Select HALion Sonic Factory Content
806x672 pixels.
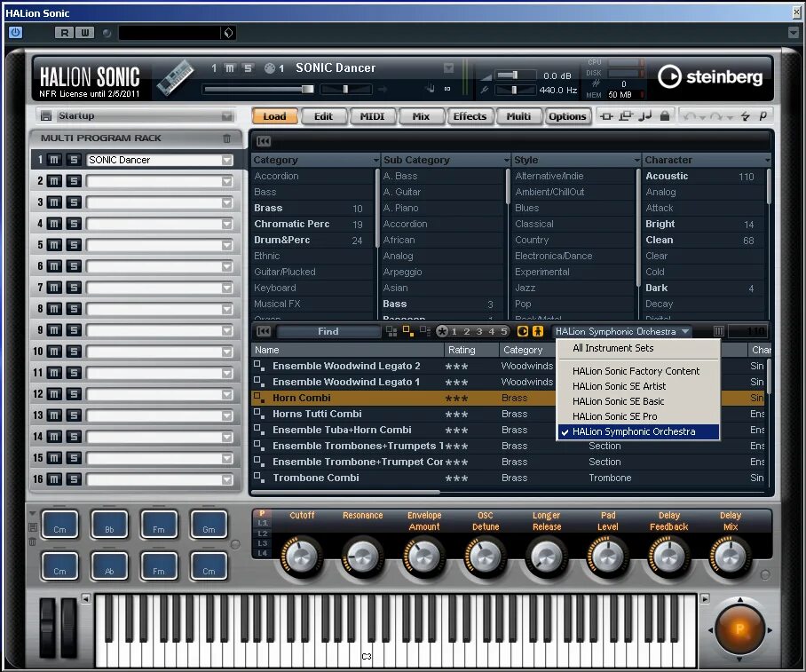[638, 371]
